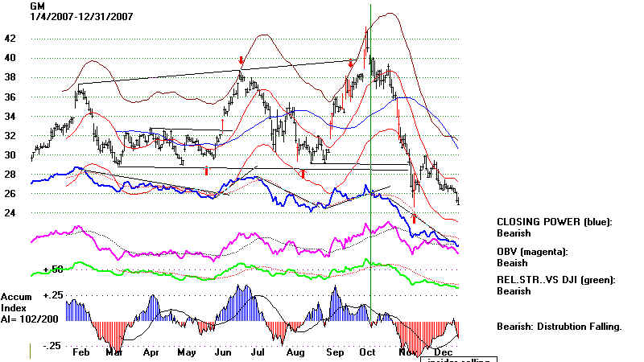Click the 30 price axis label
This screenshot has height=362, width=644.
10,154
